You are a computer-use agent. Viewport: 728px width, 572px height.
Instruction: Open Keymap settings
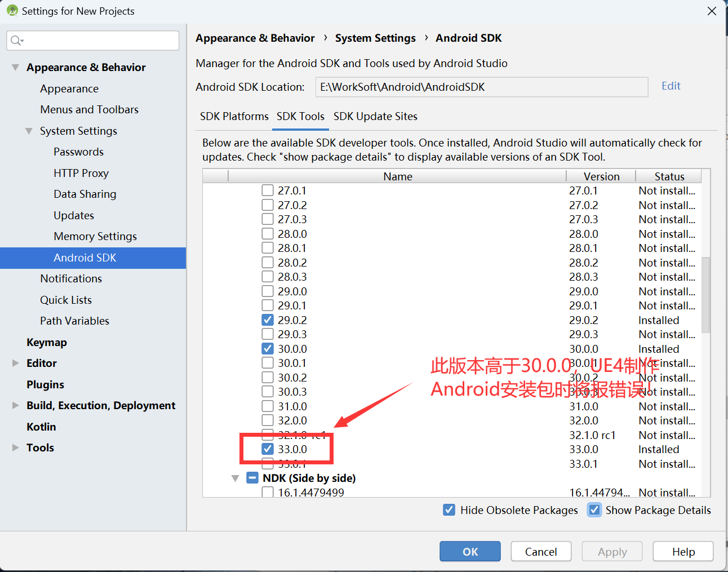pyautogui.click(x=46, y=343)
